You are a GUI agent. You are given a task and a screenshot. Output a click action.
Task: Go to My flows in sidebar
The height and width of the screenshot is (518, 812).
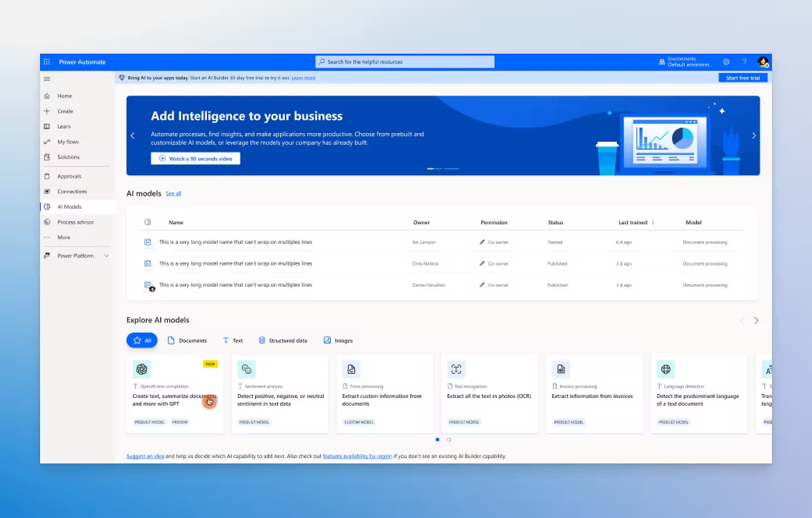coord(68,142)
